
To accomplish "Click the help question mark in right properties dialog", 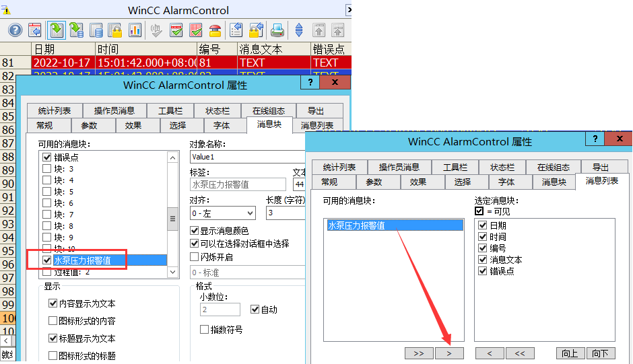I will (x=595, y=139).
